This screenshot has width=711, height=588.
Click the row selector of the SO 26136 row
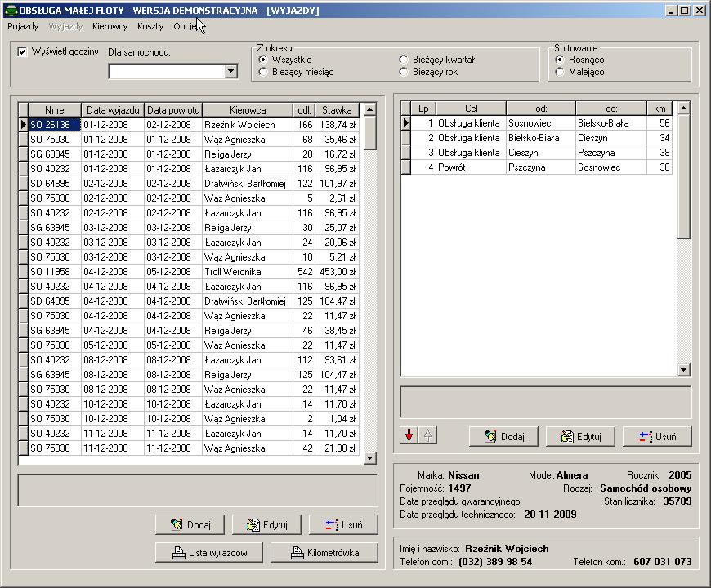[x=24, y=125]
